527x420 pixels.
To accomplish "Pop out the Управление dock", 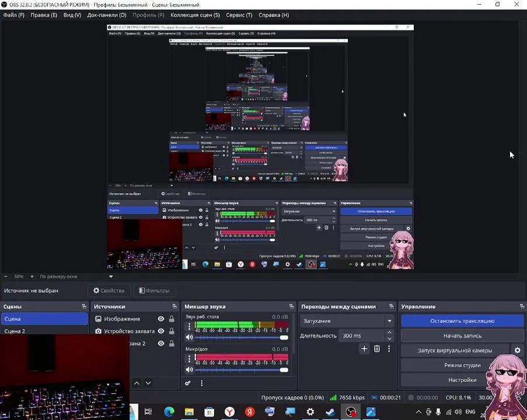I will click(x=522, y=306).
